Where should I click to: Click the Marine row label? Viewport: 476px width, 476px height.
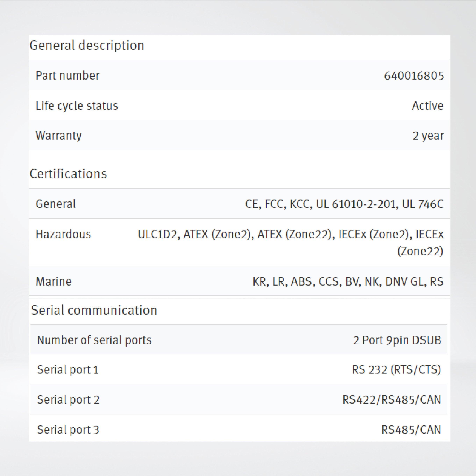pyautogui.click(x=54, y=281)
